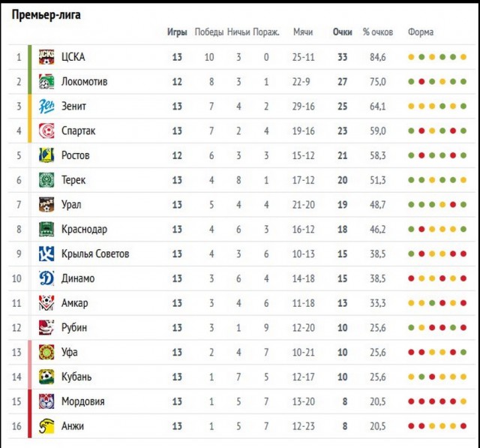Select the Спартак team crest
480x448 pixels.
pyautogui.click(x=46, y=131)
